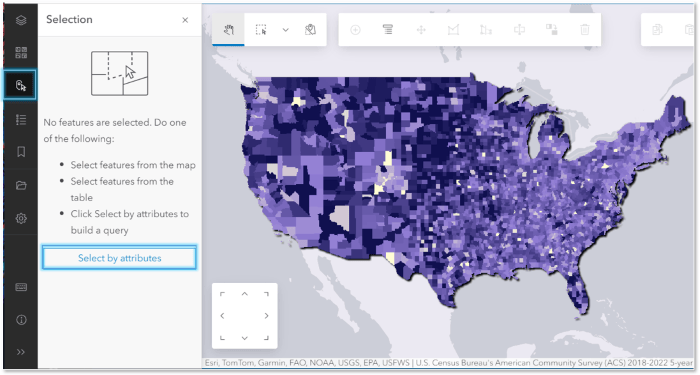Click the copy features icon

(657, 30)
